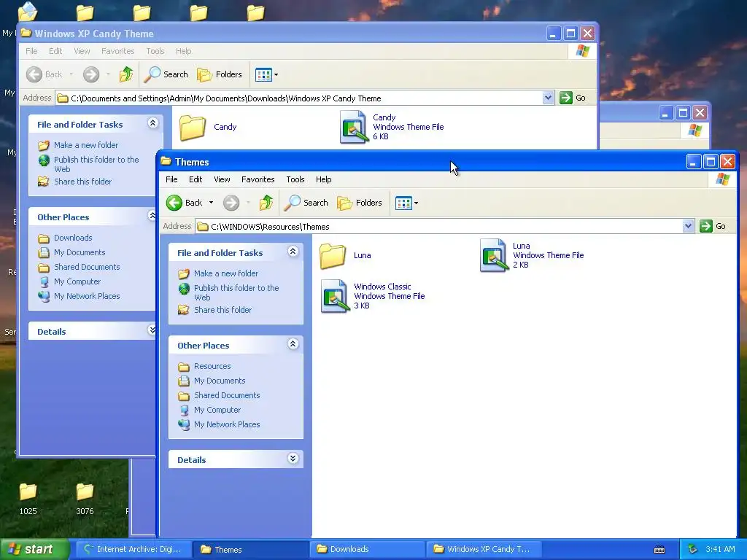The width and height of the screenshot is (747, 560).
Task: Switch to Internet Archive taskbar button
Action: pos(134,550)
